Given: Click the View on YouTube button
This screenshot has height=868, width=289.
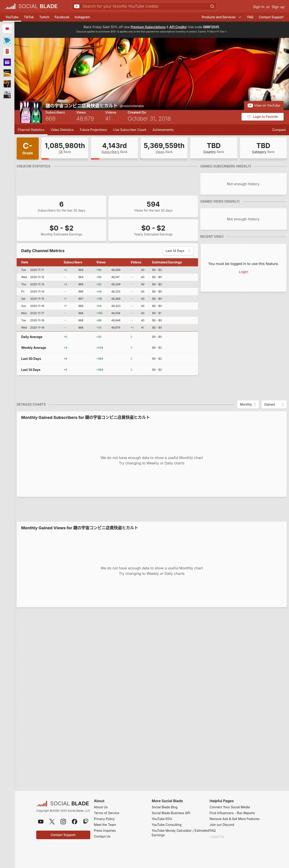Looking at the screenshot, I should point(264,105).
